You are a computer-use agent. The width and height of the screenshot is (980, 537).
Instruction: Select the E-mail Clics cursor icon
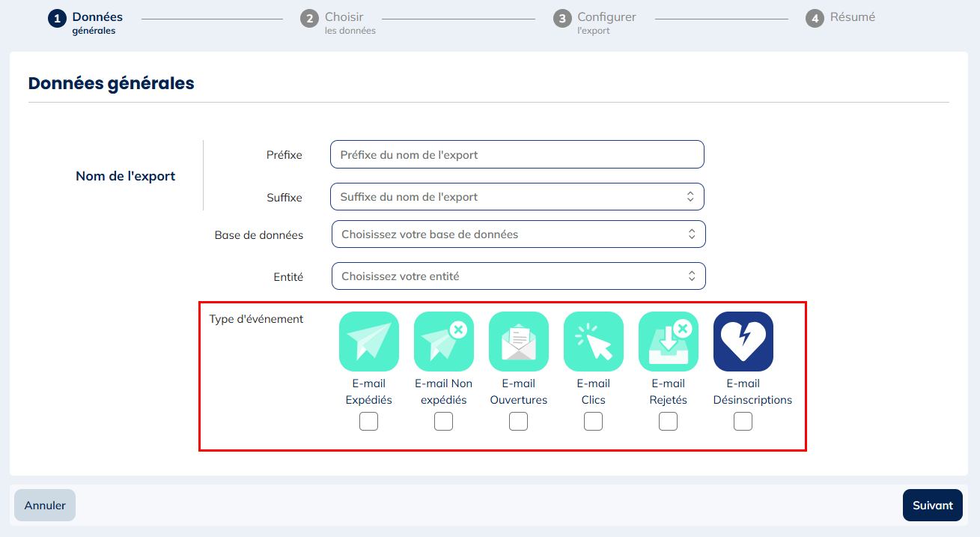[593, 342]
